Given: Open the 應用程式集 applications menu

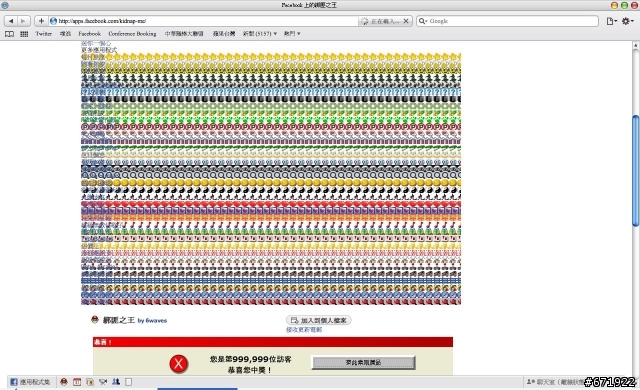Looking at the screenshot, I should [x=30, y=382].
